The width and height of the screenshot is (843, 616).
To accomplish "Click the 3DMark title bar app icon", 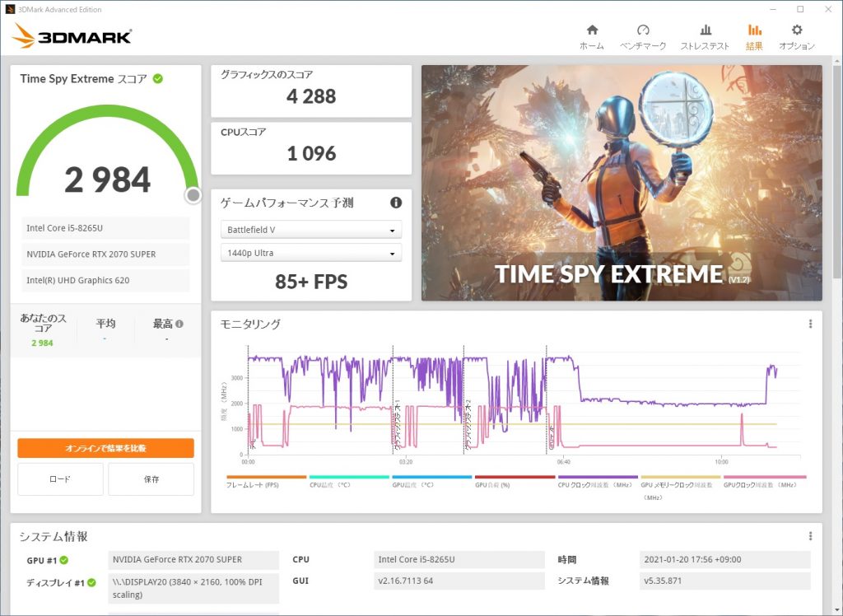I will (x=10, y=9).
